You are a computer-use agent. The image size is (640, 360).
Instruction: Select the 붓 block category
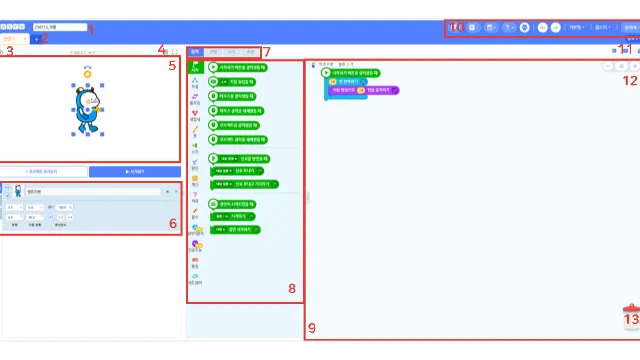pos(195,132)
